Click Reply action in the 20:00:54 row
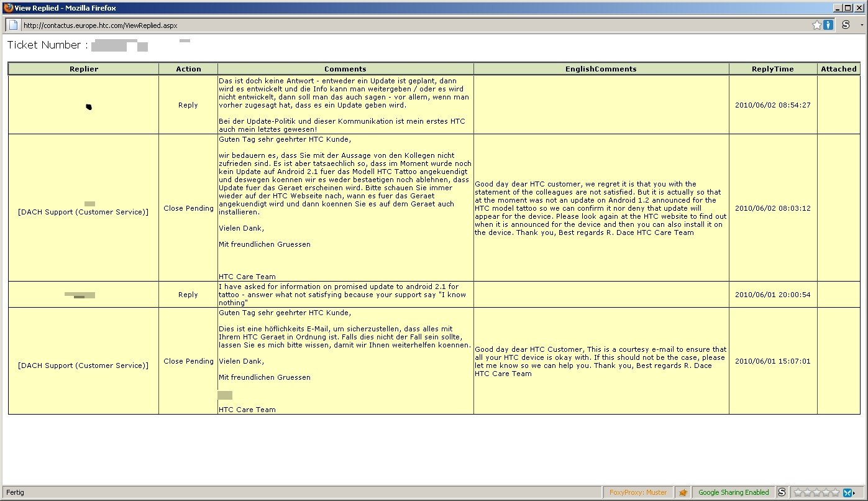 click(188, 295)
